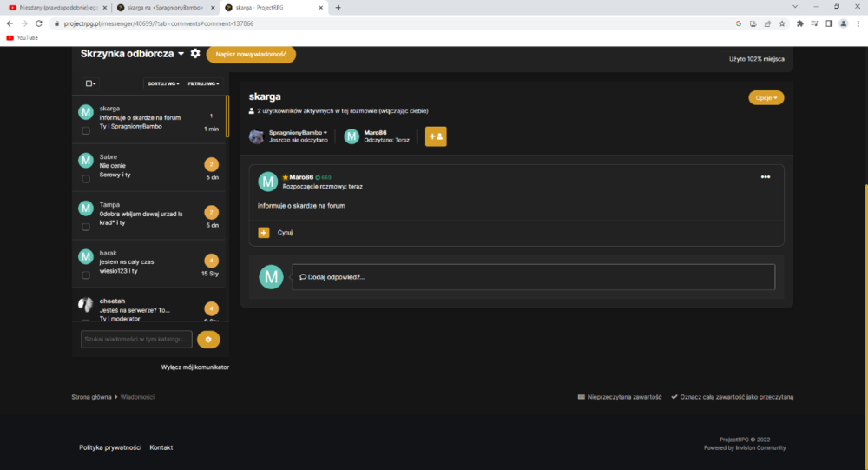This screenshot has height=470, width=868.
Task: Tick the checkbox for the skarga conversation
Action: tap(86, 131)
